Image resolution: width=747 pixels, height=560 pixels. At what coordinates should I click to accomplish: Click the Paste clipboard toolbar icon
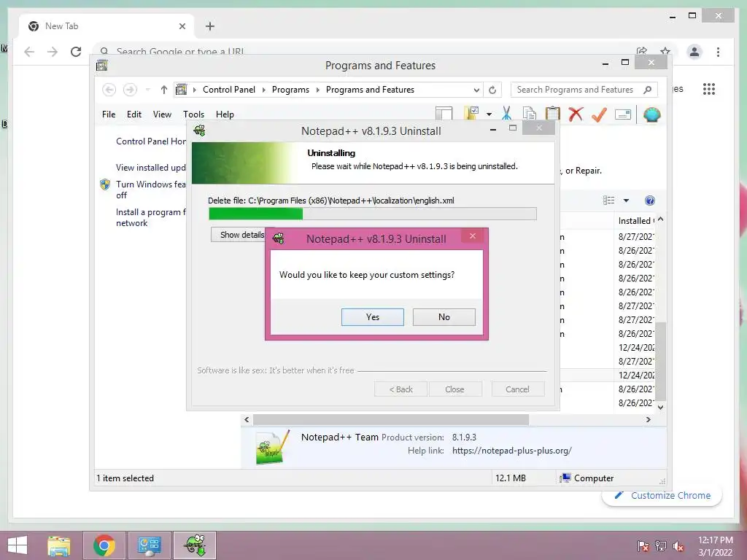(553, 114)
